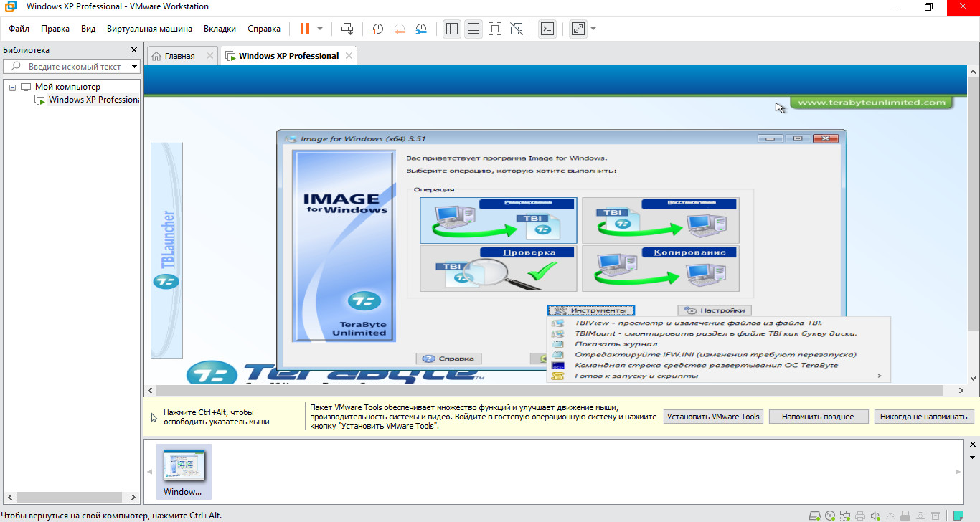Click the sound card status bar icon
980x522 pixels.
tap(875, 516)
